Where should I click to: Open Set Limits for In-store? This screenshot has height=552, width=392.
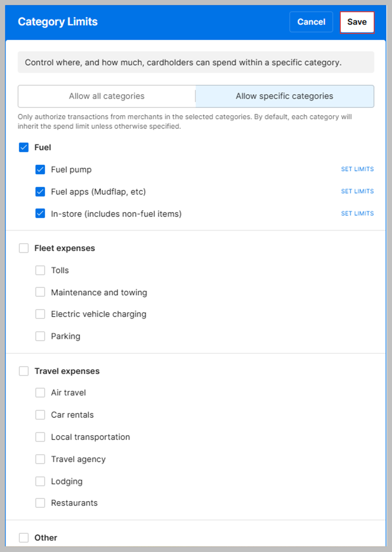click(357, 213)
